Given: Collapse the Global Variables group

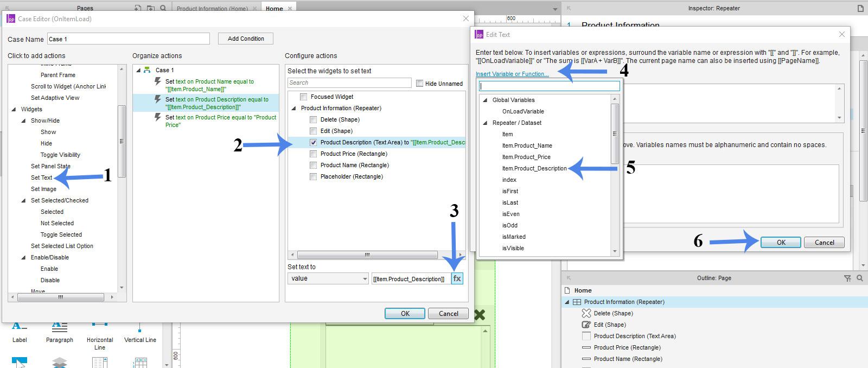Looking at the screenshot, I should coord(485,100).
